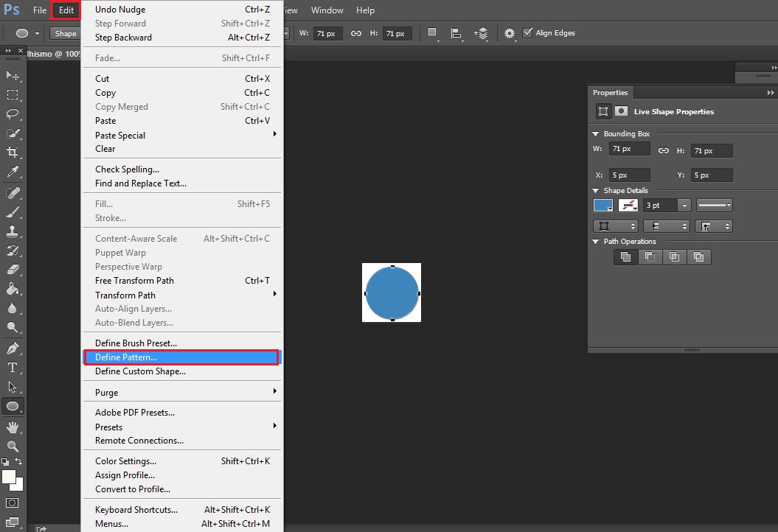Click the blue fill color swatch
Screen dimensions: 778x532
coord(602,206)
